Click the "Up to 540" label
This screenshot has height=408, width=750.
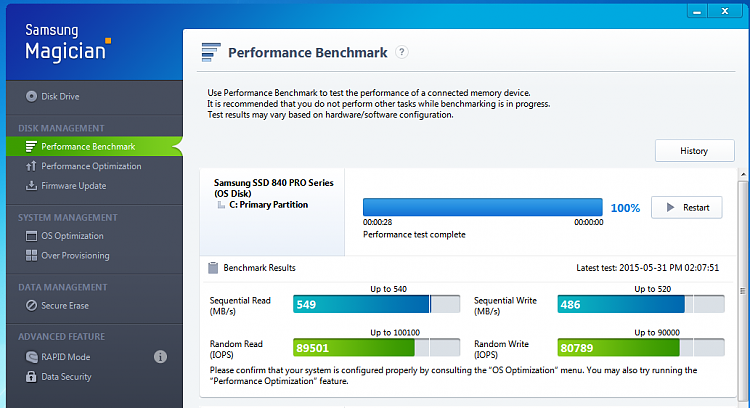click(x=388, y=289)
